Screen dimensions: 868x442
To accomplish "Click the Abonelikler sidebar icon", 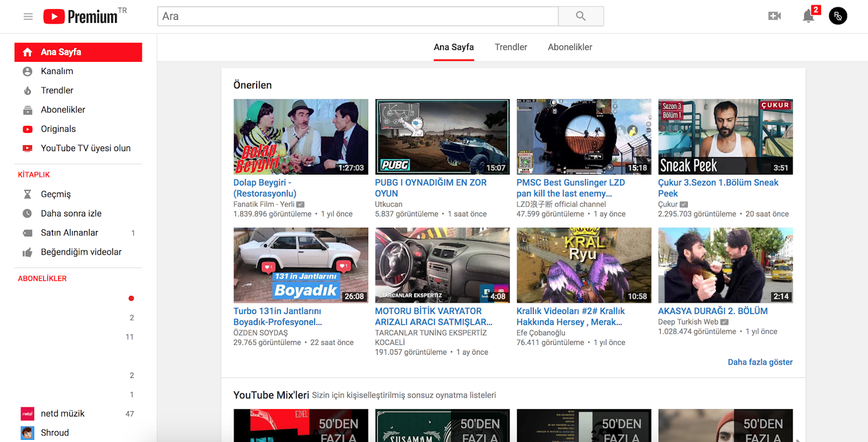I will point(28,110).
